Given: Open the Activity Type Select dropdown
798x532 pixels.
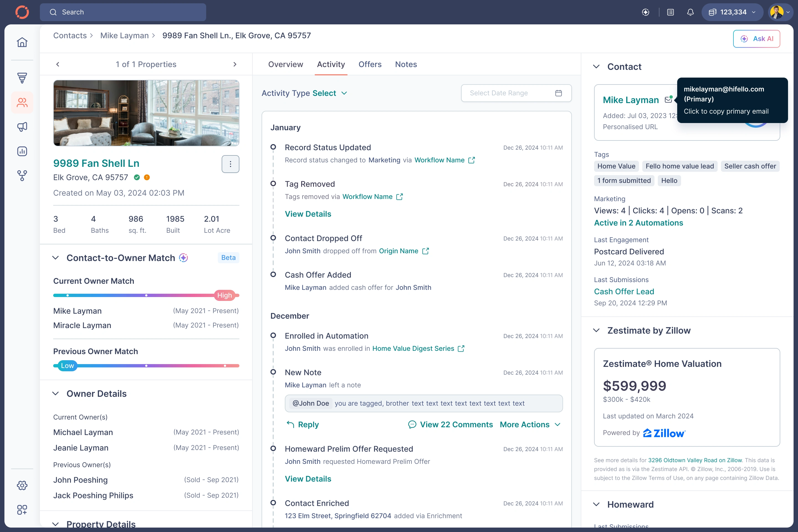Looking at the screenshot, I should [329, 93].
